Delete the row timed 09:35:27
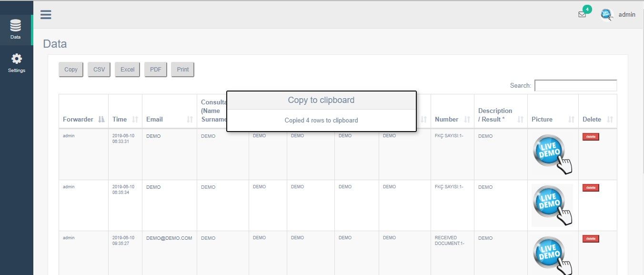This screenshot has height=275, width=644. [x=591, y=239]
